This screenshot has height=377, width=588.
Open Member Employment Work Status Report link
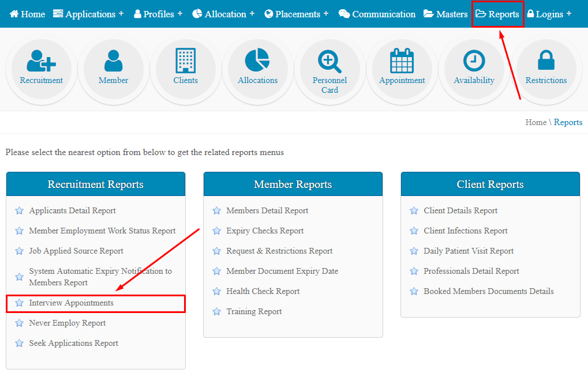coord(102,231)
